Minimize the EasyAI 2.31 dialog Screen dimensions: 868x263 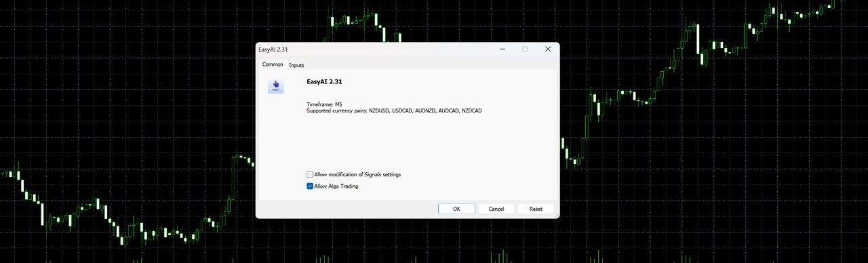[x=502, y=49]
